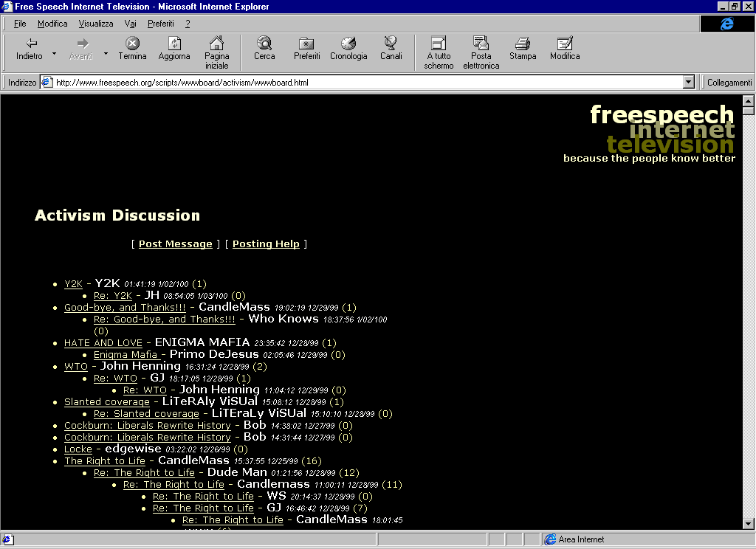The image size is (756, 549).
Task: Open the Locke thread link
Action: (x=78, y=449)
